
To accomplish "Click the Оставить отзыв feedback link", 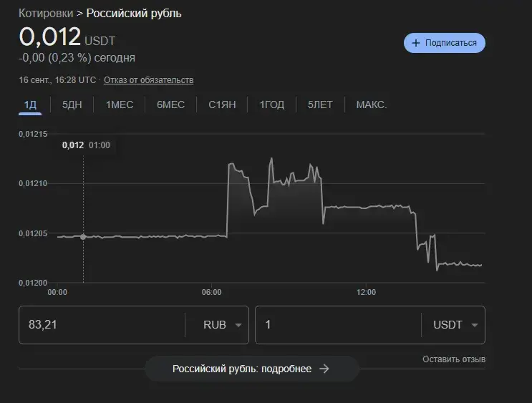I will click(454, 359).
